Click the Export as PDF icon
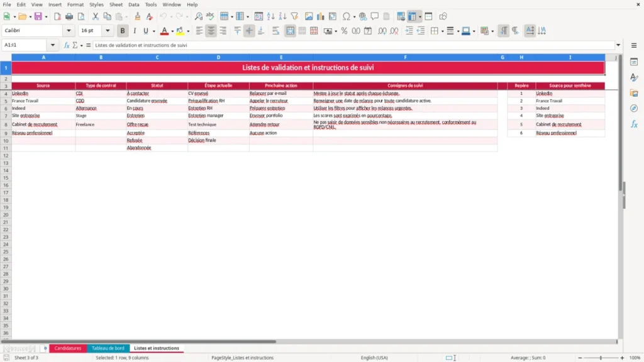Viewport: 644px width, 362px height. click(x=57, y=16)
